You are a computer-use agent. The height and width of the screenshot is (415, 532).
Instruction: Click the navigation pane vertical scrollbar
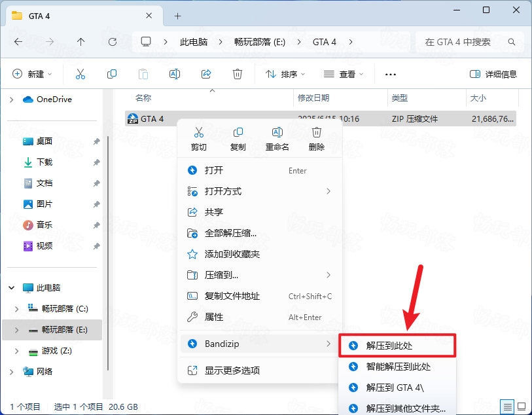[x=108, y=253]
